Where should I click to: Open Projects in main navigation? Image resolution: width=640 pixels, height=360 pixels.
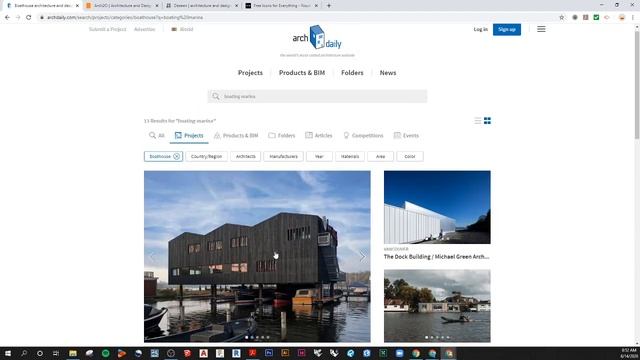point(250,73)
